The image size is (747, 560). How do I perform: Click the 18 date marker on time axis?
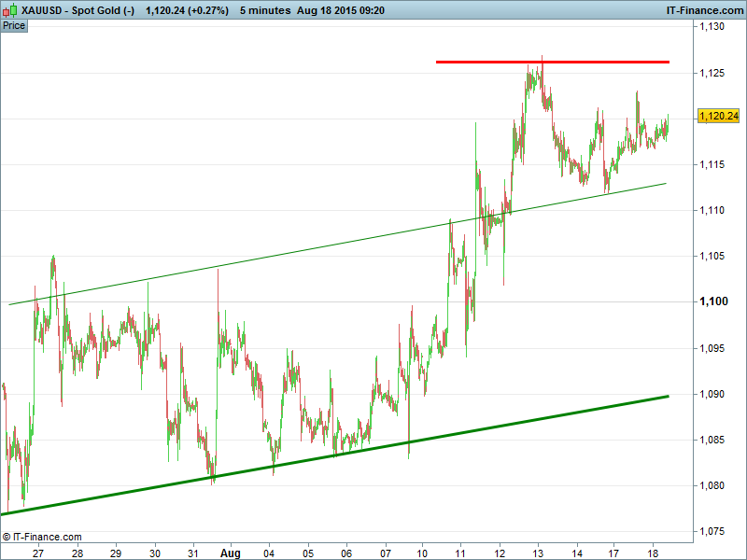point(654,553)
